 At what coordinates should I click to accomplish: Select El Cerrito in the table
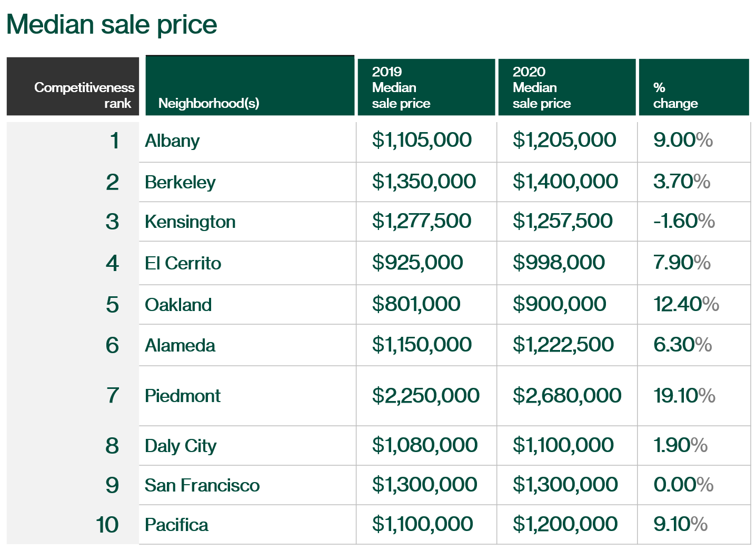click(x=183, y=263)
